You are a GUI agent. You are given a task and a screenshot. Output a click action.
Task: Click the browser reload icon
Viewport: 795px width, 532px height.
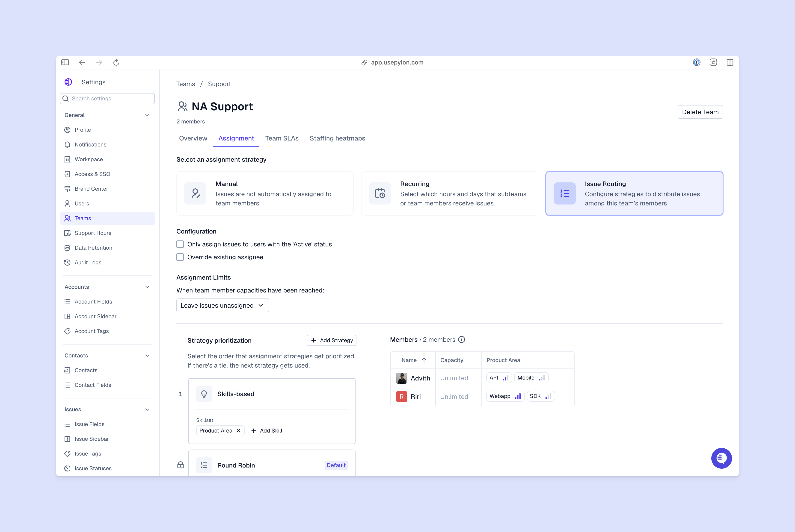coord(116,62)
